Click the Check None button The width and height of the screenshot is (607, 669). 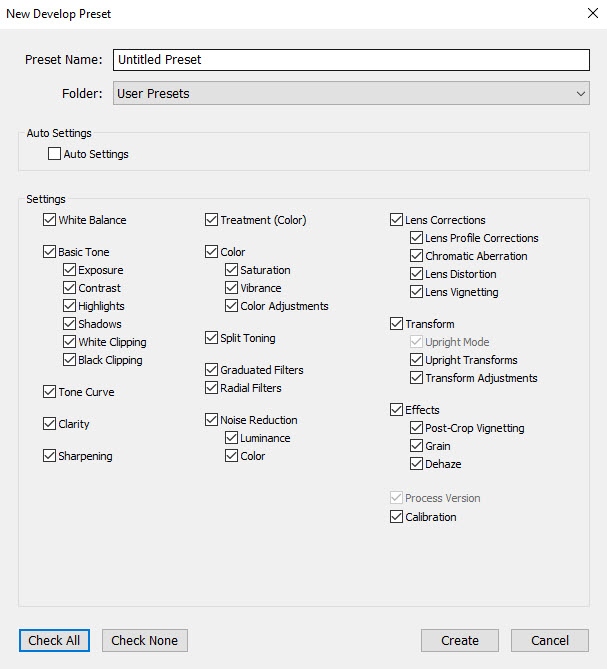click(x=145, y=640)
